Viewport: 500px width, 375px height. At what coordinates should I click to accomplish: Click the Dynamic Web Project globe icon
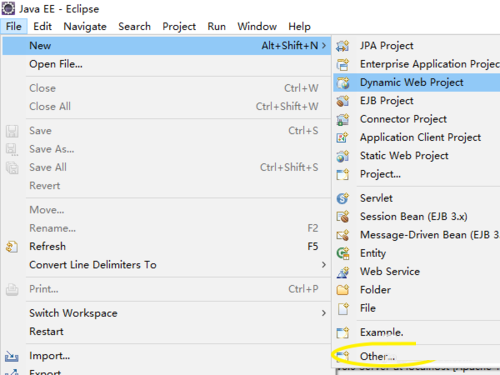[343, 82]
